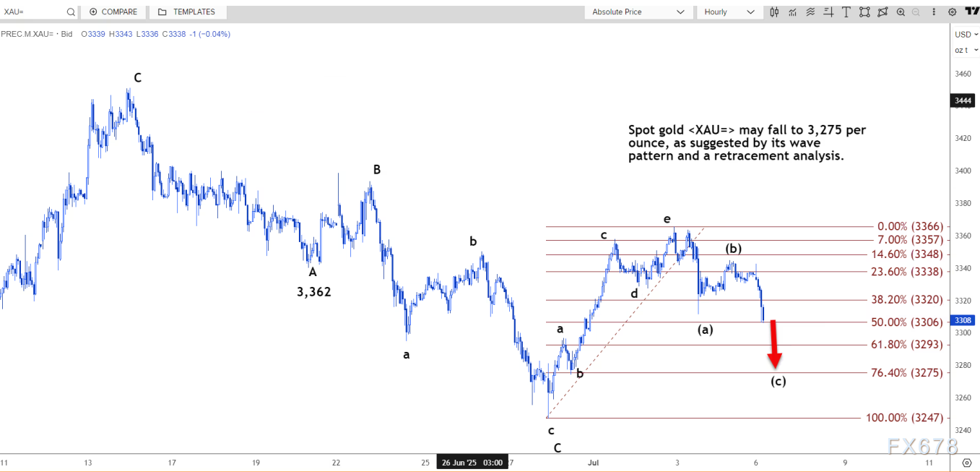Click the zoom out magnifier icon
Viewport: 980px width, 472px height.
pos(916,12)
